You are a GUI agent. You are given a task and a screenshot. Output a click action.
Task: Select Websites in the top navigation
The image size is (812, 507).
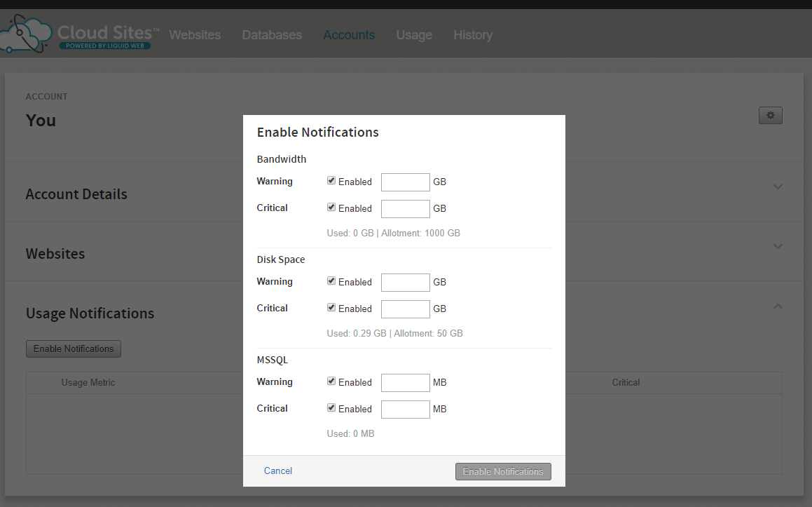coord(195,34)
